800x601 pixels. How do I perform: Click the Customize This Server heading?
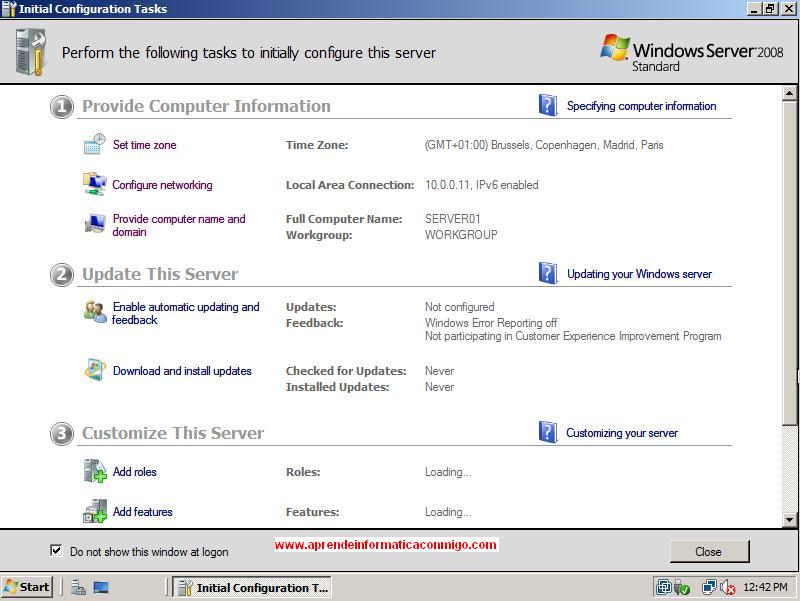pyautogui.click(x=173, y=433)
